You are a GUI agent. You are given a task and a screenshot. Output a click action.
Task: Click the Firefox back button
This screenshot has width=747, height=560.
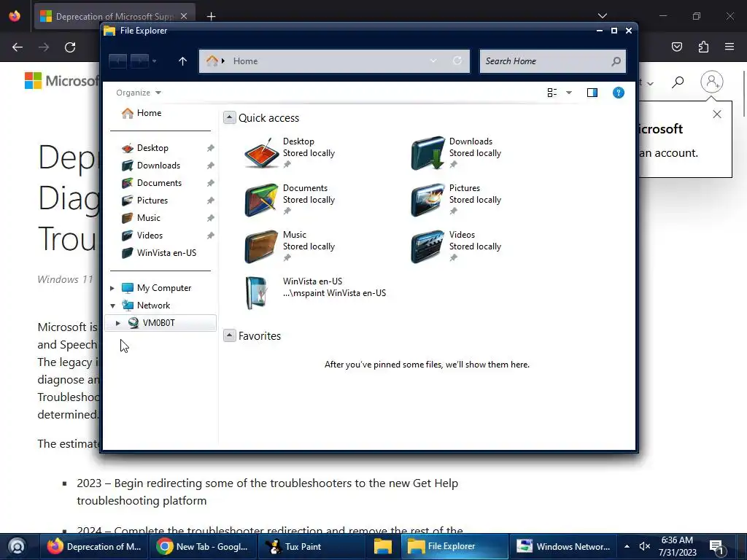click(18, 47)
